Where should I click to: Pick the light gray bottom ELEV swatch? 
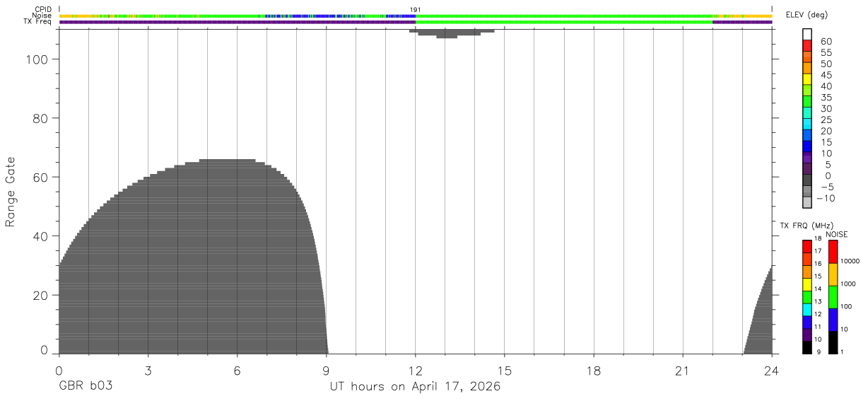coord(807,202)
